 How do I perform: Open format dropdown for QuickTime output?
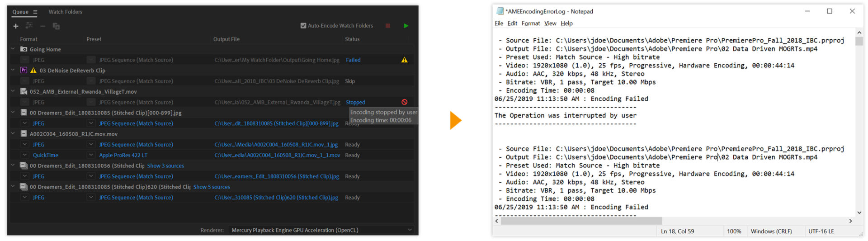(x=25, y=155)
